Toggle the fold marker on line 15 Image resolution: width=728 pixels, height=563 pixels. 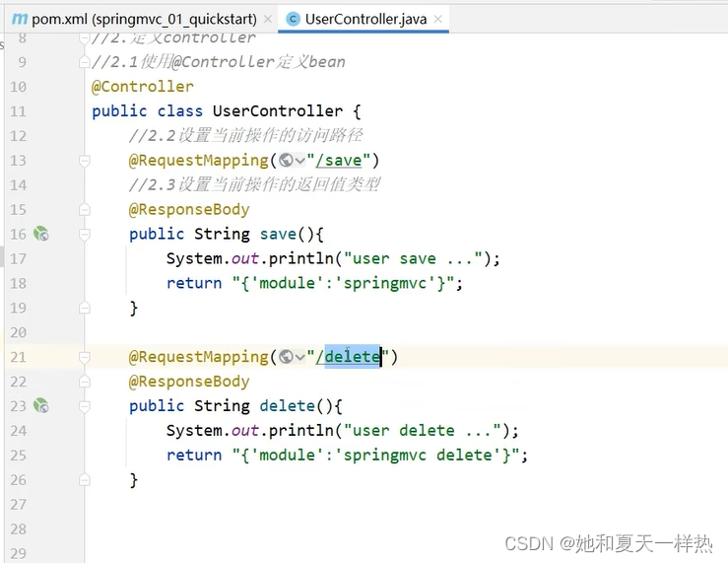(x=85, y=209)
